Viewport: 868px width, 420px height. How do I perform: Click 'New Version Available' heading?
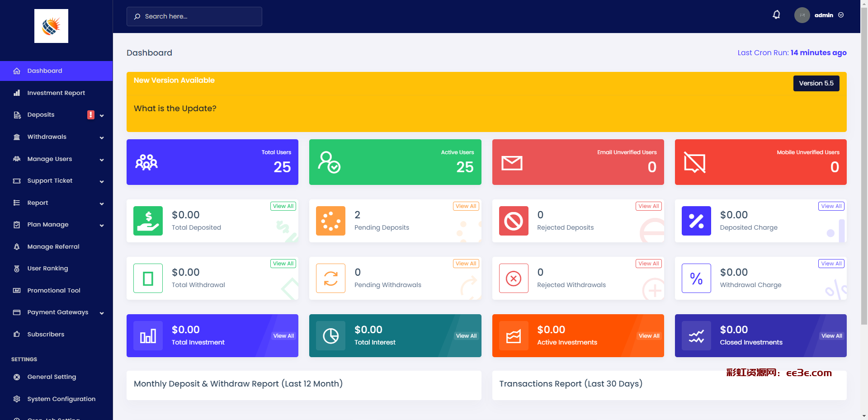click(x=174, y=80)
